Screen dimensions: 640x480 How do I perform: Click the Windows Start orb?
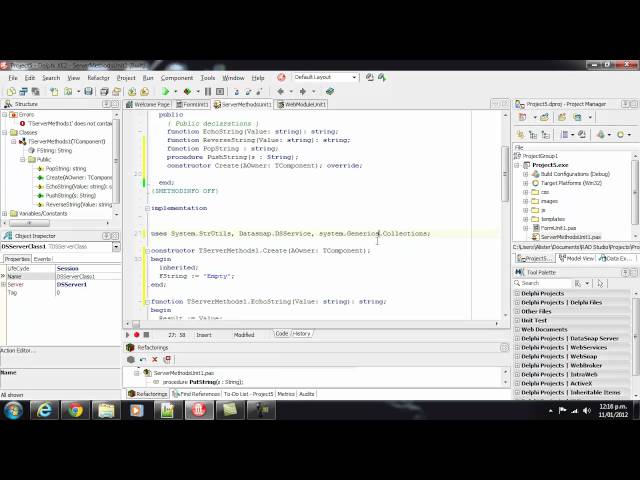tap(13, 410)
